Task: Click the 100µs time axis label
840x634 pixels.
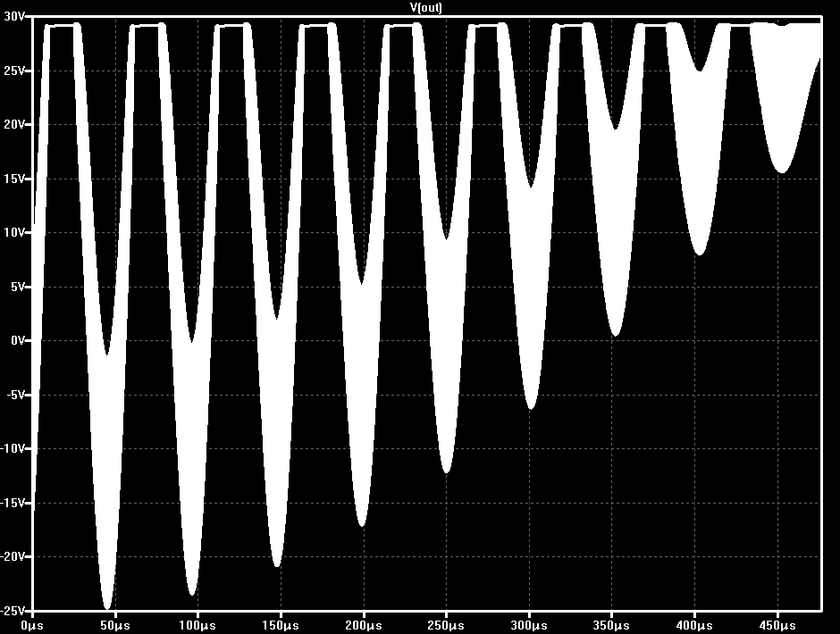Action: click(x=197, y=626)
